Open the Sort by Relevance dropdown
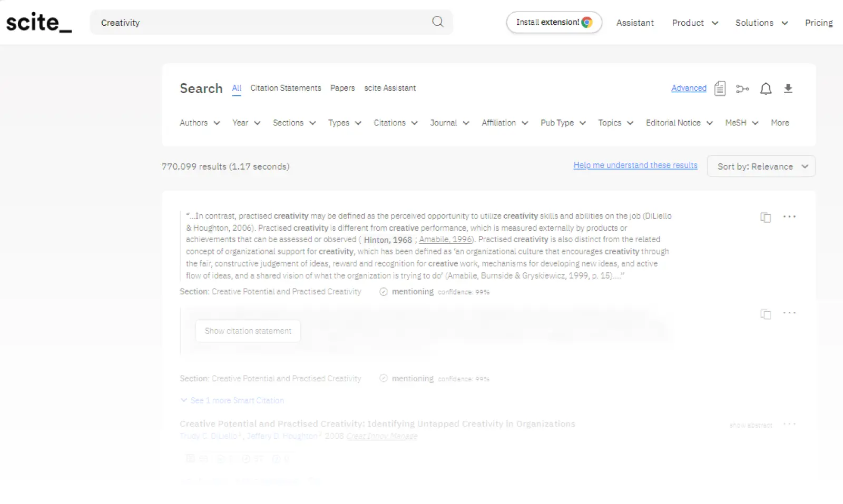This screenshot has height=504, width=843. point(761,166)
